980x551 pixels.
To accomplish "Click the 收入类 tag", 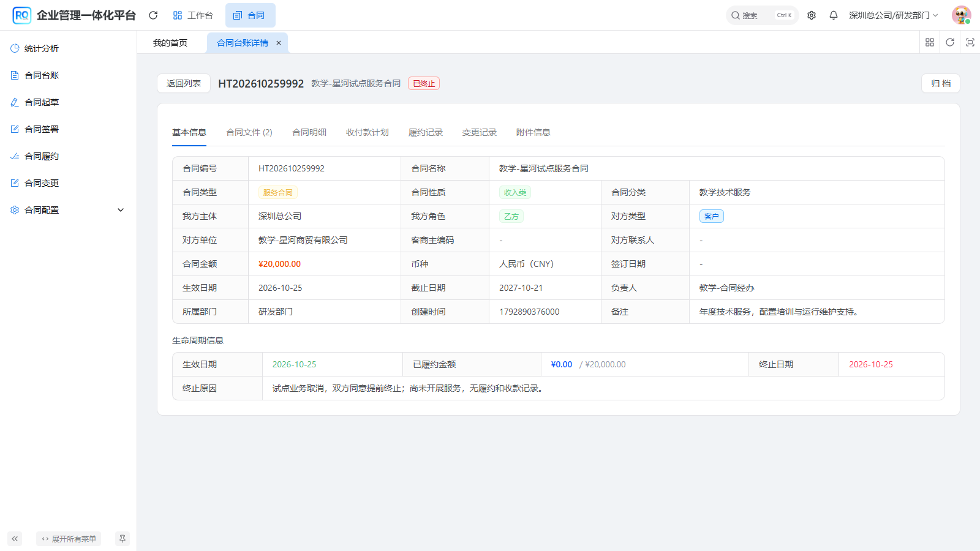I will click(515, 192).
